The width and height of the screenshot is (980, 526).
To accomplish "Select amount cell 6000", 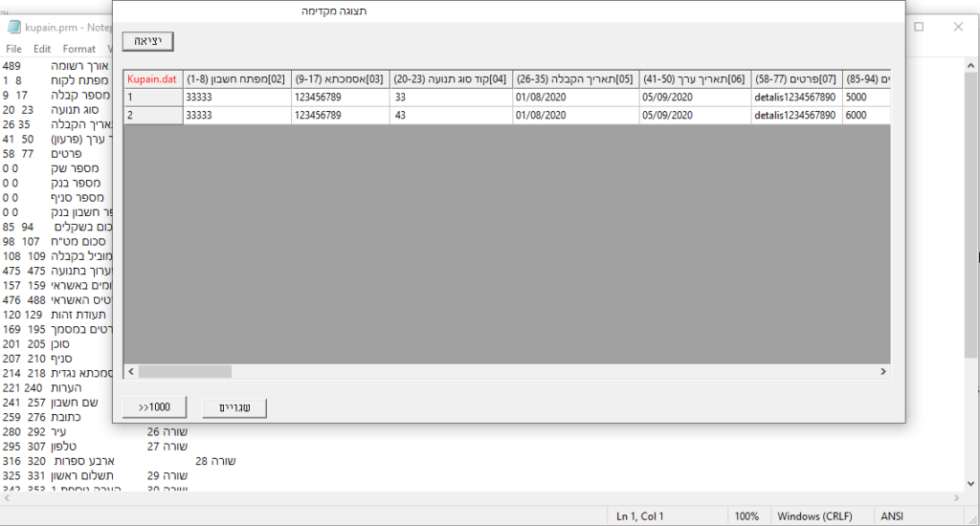I will click(x=866, y=116).
